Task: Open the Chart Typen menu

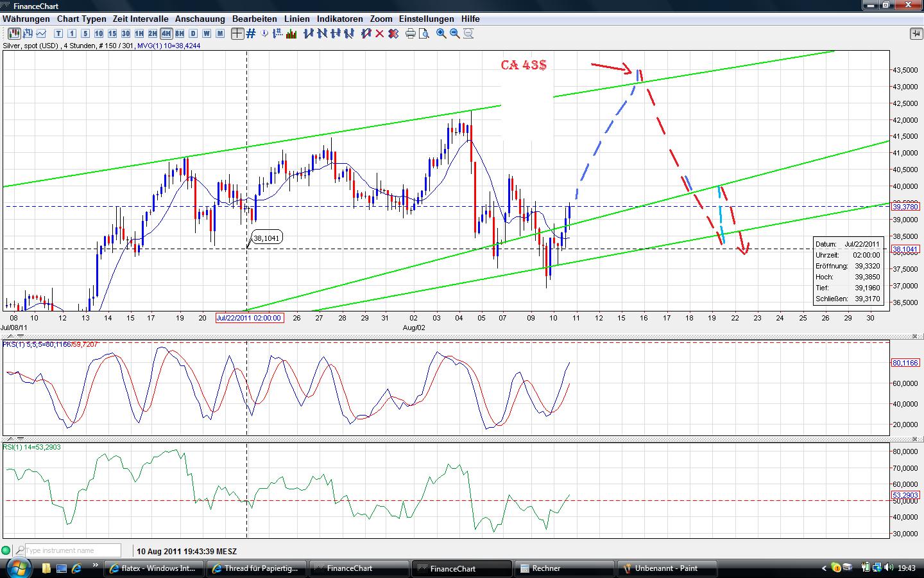Action: point(81,19)
